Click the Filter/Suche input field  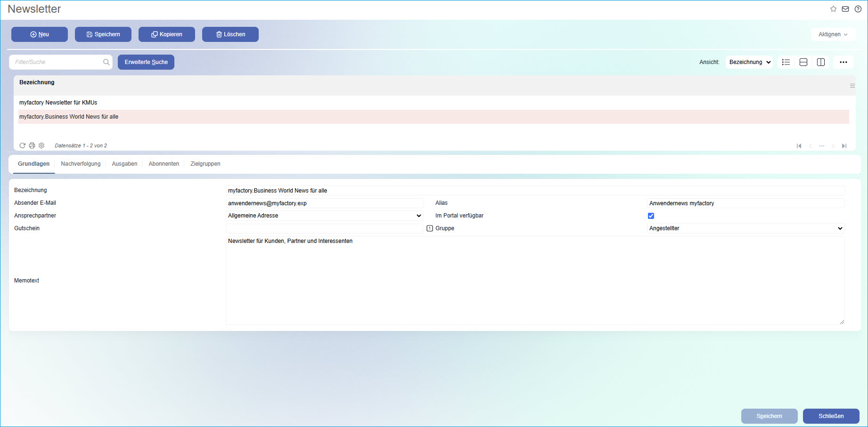coord(57,62)
